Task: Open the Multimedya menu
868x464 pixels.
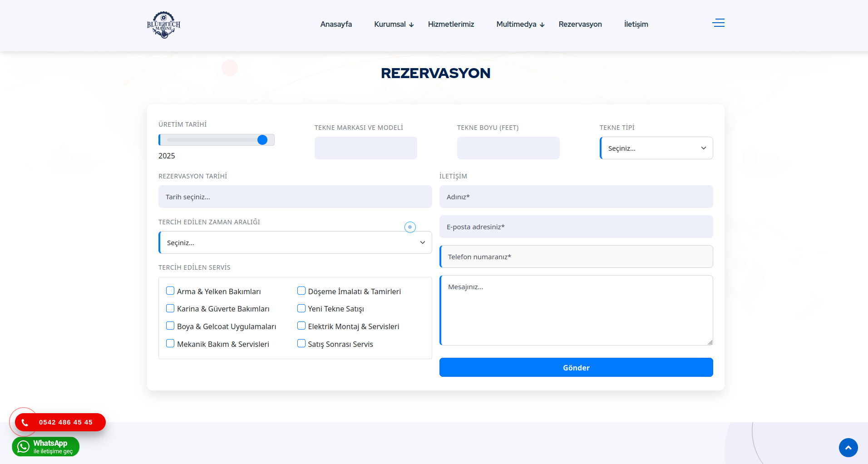Action: [x=520, y=25]
